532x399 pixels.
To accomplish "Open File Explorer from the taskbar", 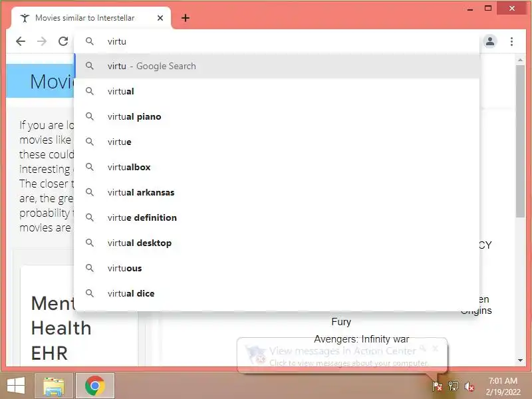I will (54, 386).
